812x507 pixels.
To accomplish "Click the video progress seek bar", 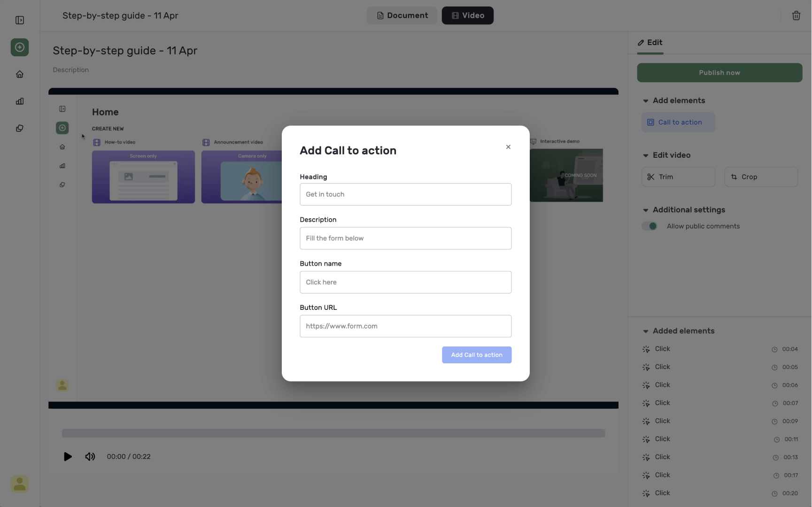I will [333, 433].
